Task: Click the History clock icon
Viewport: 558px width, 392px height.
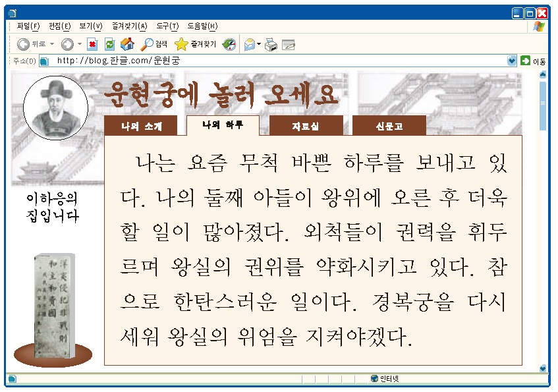Action: pyautogui.click(x=229, y=44)
